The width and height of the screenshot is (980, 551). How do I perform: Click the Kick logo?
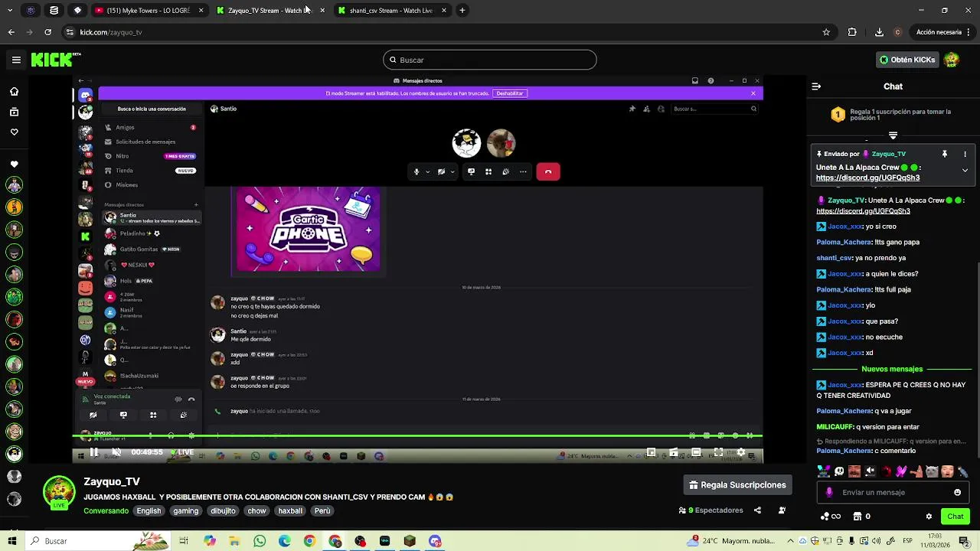pos(52,60)
